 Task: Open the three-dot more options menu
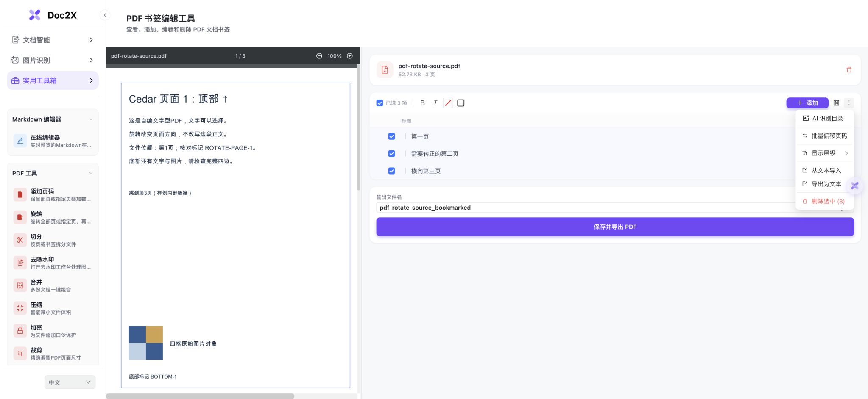(x=849, y=103)
